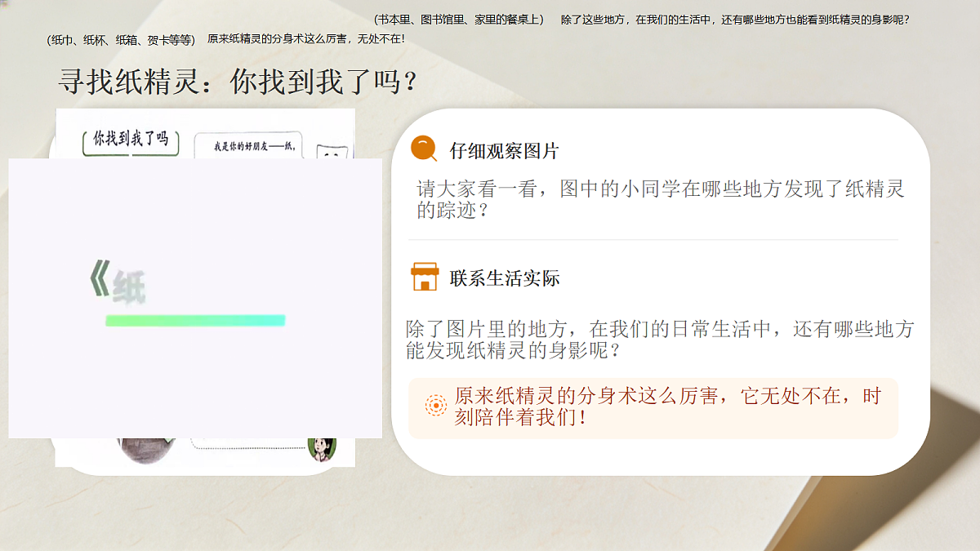Click the paragraph starting 除了图片里的地方
Viewport: 980px width, 551px height.
click(660, 340)
